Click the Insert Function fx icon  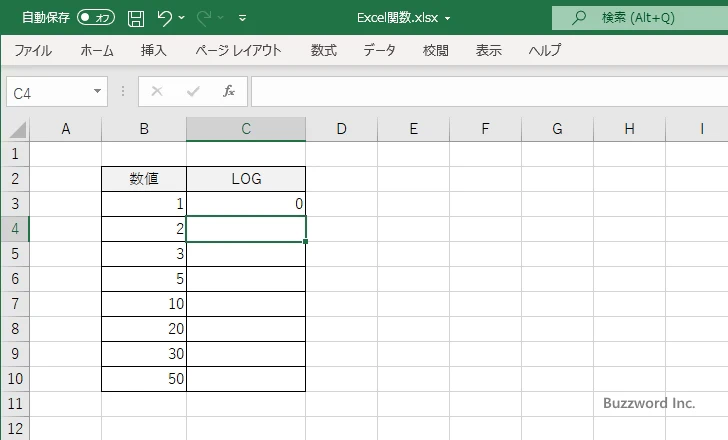pyautogui.click(x=229, y=91)
